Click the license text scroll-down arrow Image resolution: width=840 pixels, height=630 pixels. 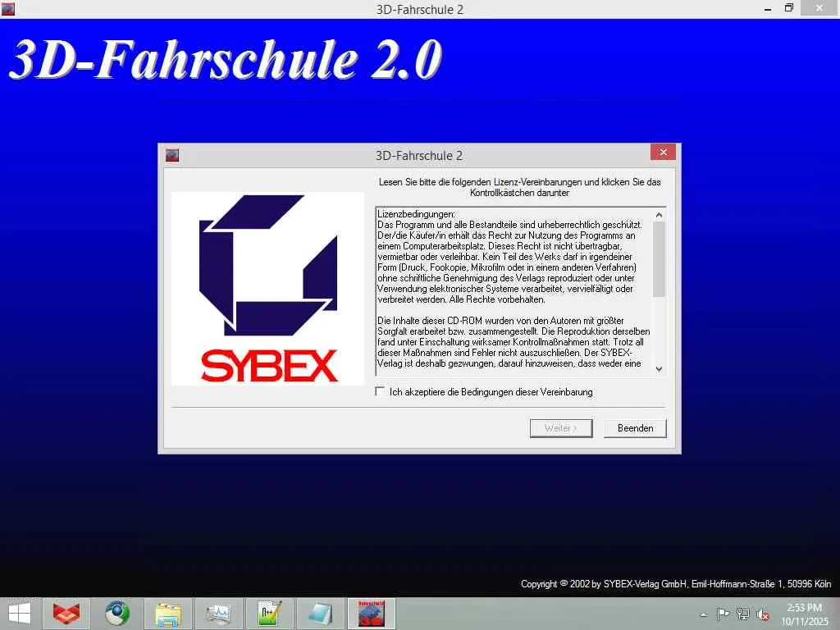(x=659, y=369)
